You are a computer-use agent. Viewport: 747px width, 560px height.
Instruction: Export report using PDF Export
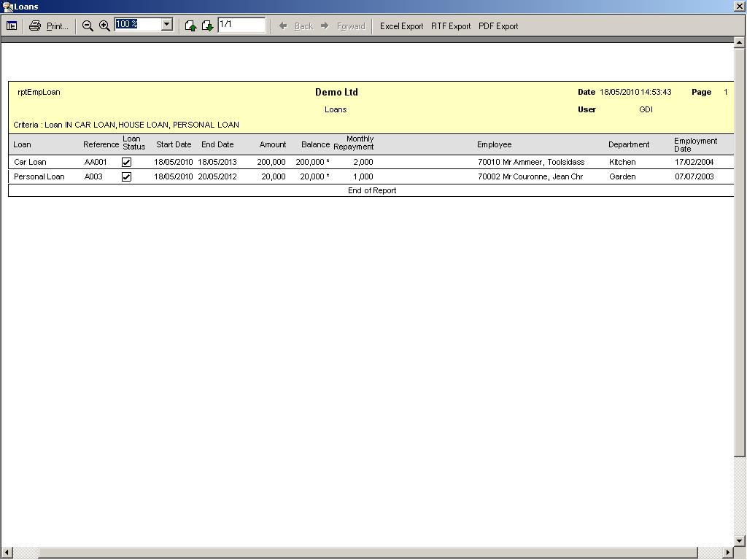[498, 26]
